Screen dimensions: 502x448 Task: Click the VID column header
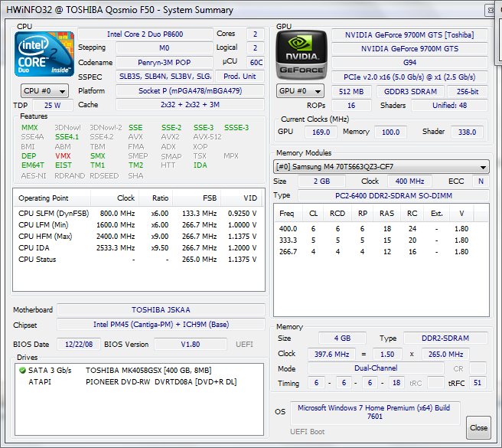point(241,198)
